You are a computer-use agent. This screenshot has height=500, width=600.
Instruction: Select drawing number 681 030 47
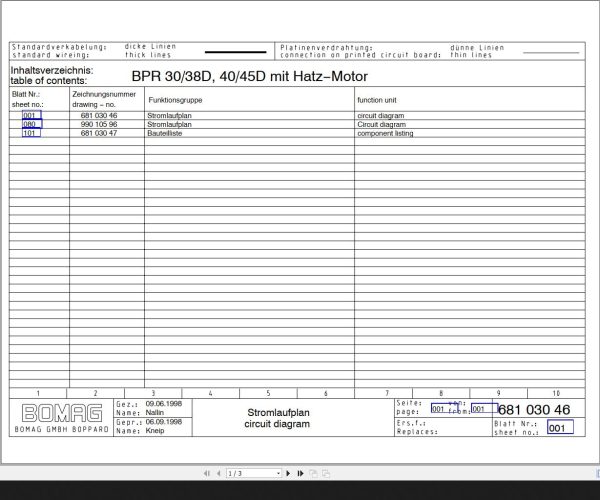point(99,133)
